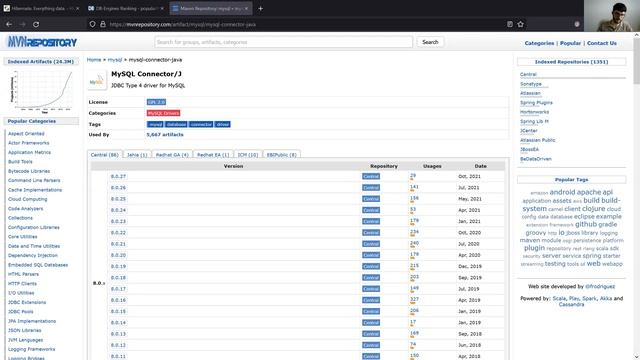The image size is (640, 360).
Task: Click the browser forward arrow
Action: 22,24
